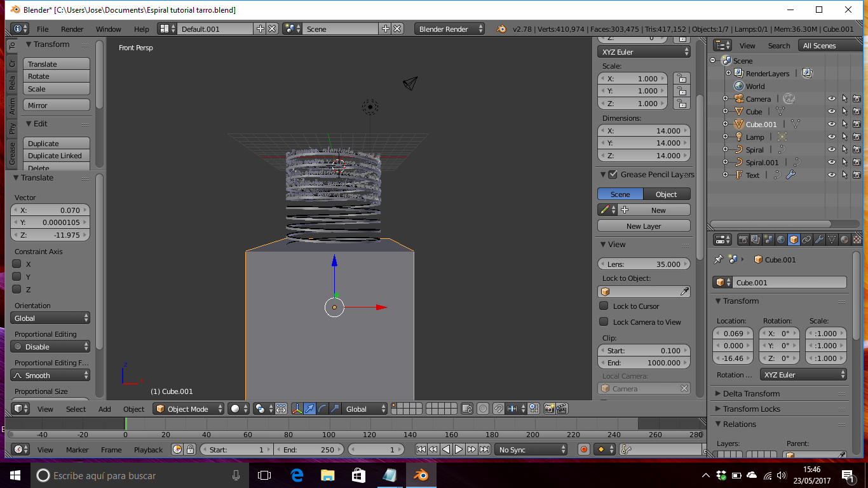This screenshot has width=868, height=488.
Task: Open the World properties tab icon
Action: tap(781, 240)
